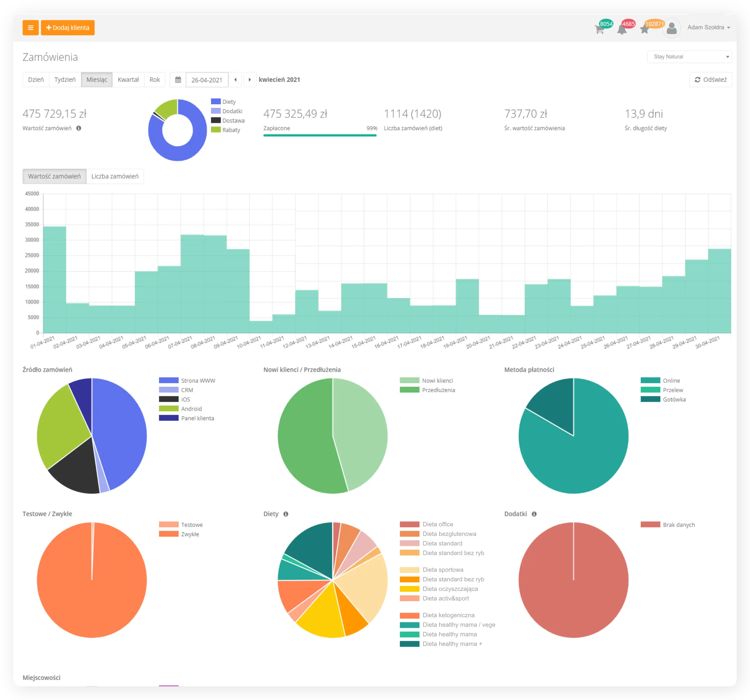This screenshot has height=700, width=750.
Task: Select the Miesiąc period tab
Action: [97, 80]
